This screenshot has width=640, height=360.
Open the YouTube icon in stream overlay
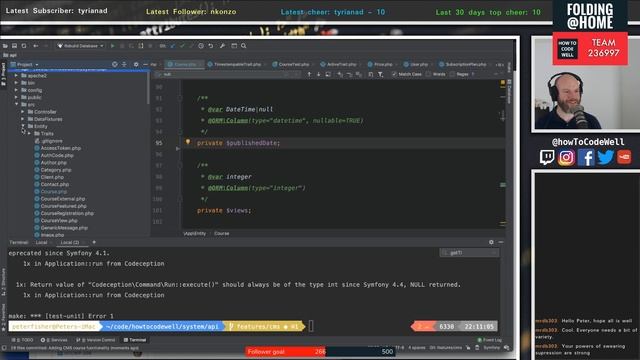[x=624, y=157]
